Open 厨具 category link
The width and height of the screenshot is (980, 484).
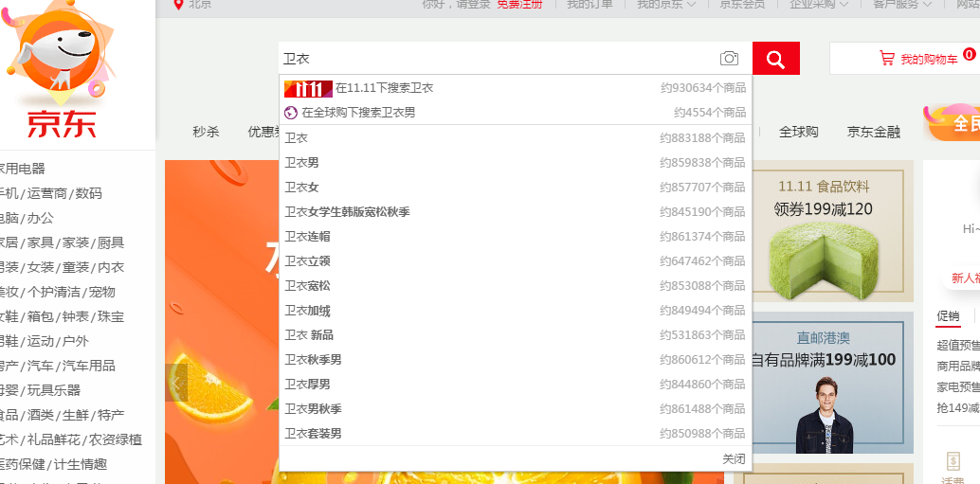(111, 242)
